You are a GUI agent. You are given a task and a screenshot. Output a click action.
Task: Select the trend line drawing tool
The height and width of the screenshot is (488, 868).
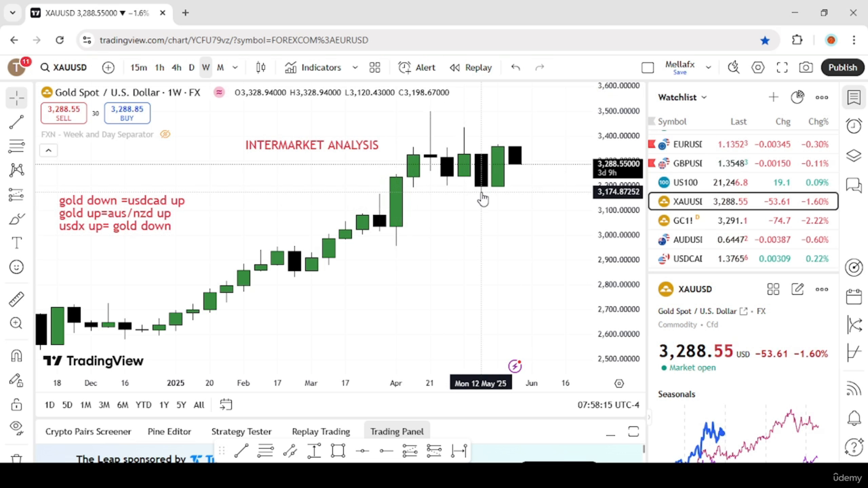17,122
